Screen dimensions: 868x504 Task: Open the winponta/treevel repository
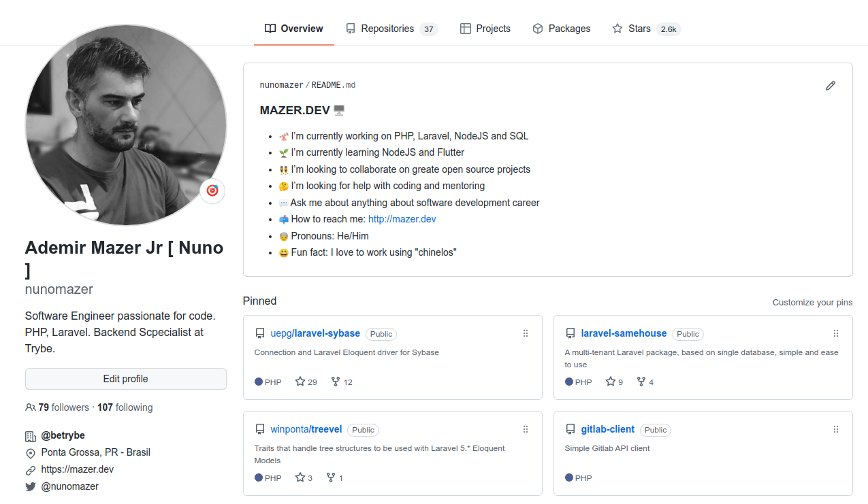pos(306,429)
